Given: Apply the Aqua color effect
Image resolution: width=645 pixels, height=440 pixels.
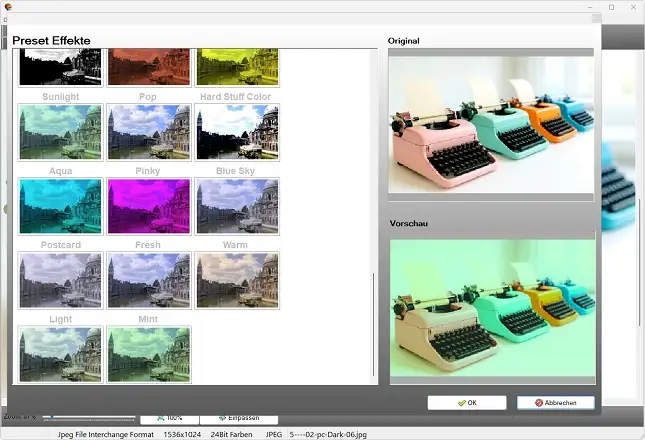Looking at the screenshot, I should 60,207.
